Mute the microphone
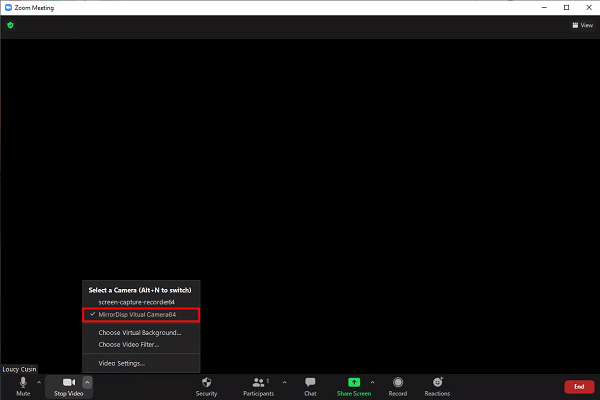 tap(23, 384)
